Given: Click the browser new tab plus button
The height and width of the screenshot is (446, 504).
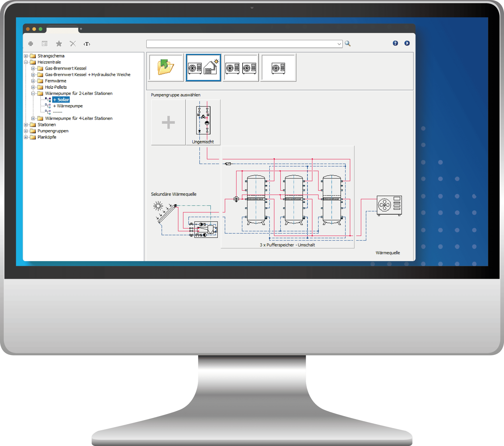Looking at the screenshot, I should [81, 29].
